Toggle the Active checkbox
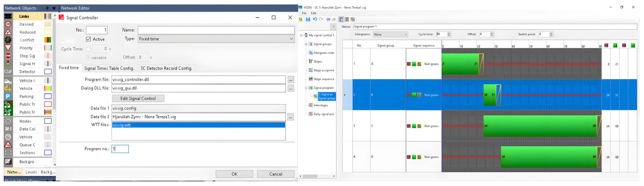This screenshot has height=186, width=644. pyautogui.click(x=88, y=39)
